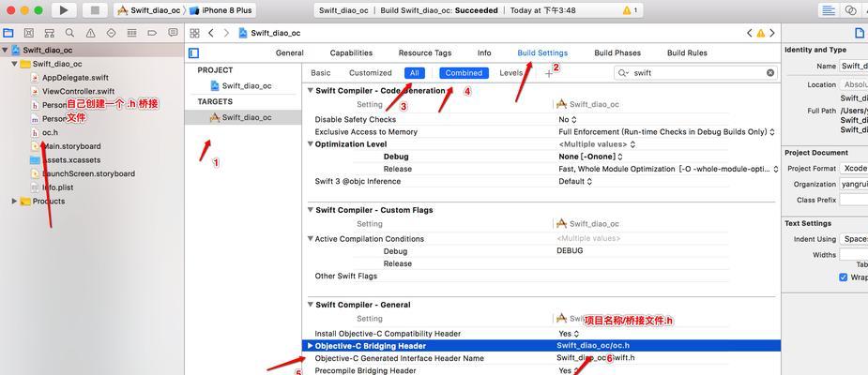
Task: Collapse Swift Compiler - General section
Action: click(311, 305)
